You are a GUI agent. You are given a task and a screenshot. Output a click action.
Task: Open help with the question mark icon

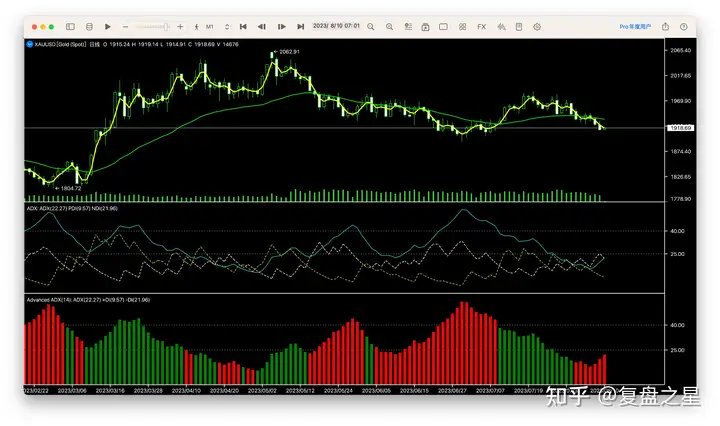pyautogui.click(x=684, y=27)
